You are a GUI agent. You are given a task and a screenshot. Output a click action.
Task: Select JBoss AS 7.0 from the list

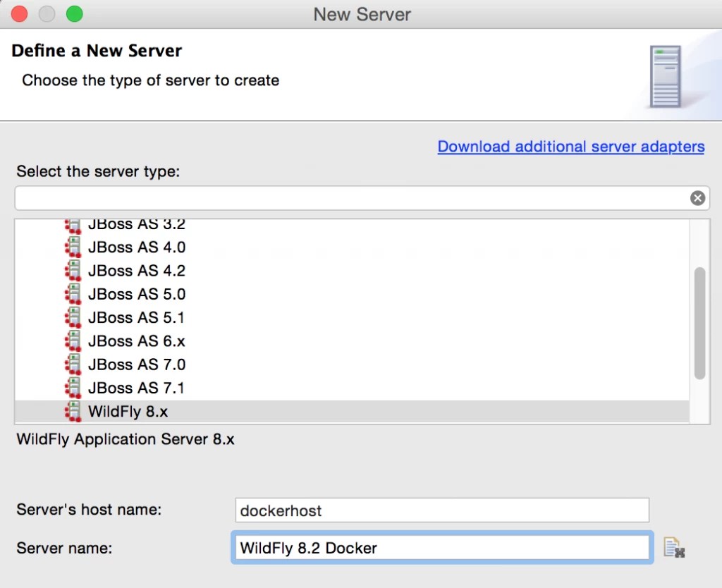click(x=136, y=365)
